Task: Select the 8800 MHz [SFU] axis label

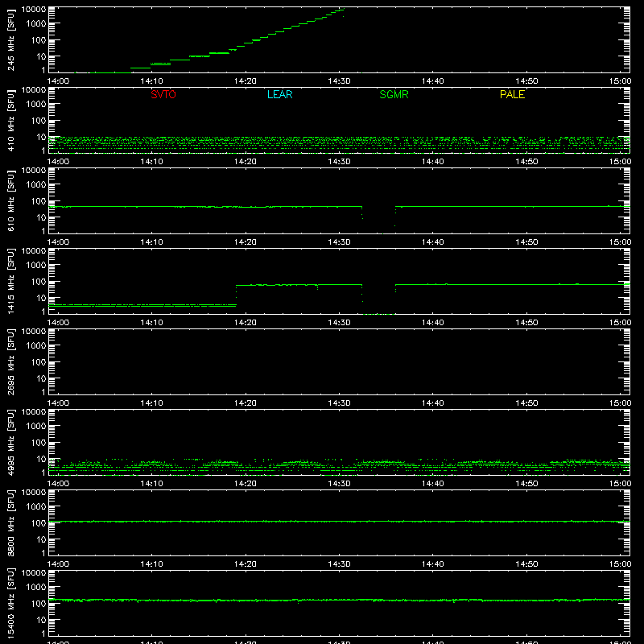Action: coord(11,522)
